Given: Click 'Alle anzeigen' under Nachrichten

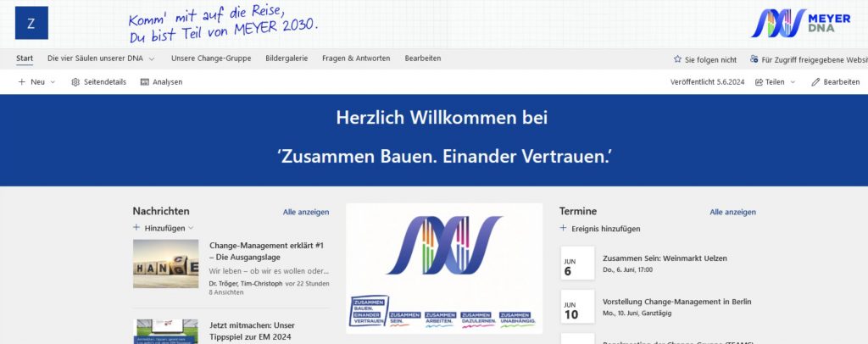Looking at the screenshot, I should [306, 212].
